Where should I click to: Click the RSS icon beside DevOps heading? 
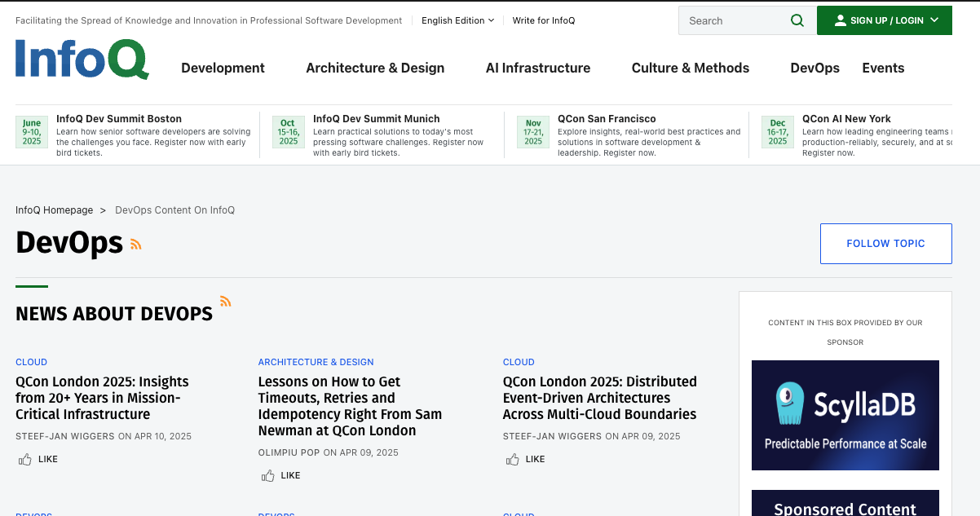(136, 244)
